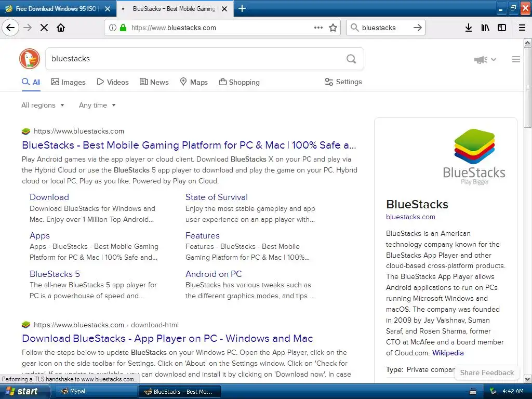Click the bluestacks.com link in info panel
This screenshot has height=399, width=532.
click(410, 217)
